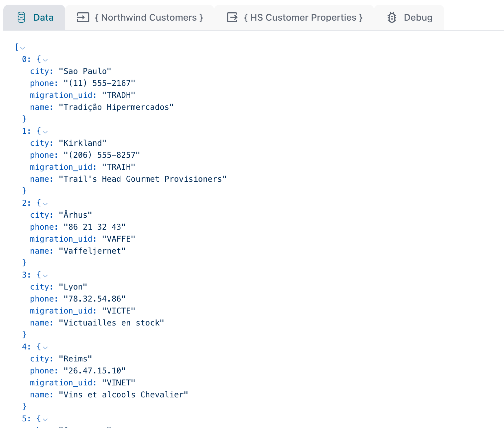Click the bug icon on Debug tab
504x428 pixels.
click(392, 17)
